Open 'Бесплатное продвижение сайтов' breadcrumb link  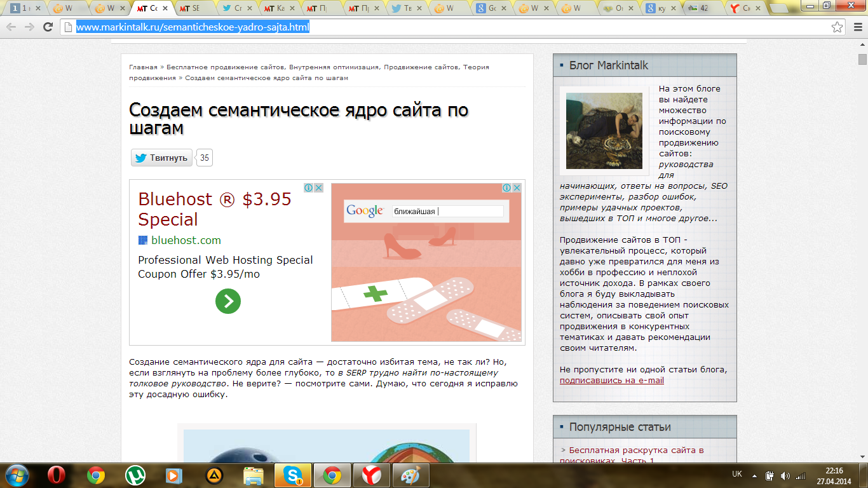pos(226,67)
